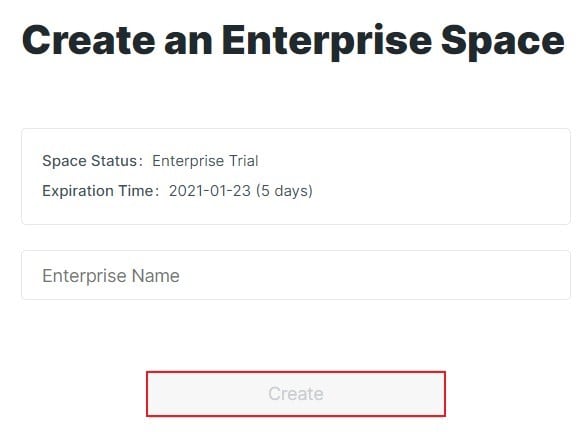The width and height of the screenshot is (588, 432).
Task: Click the Space Status label
Action: coord(93,161)
